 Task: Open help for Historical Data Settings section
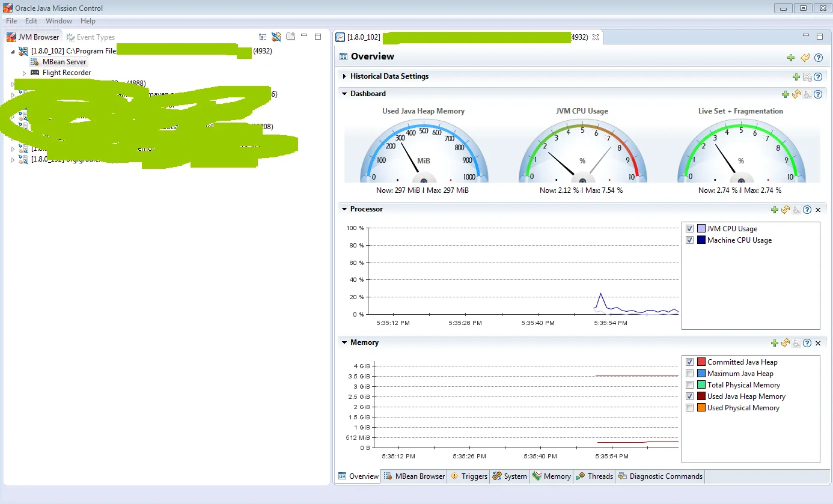817,77
